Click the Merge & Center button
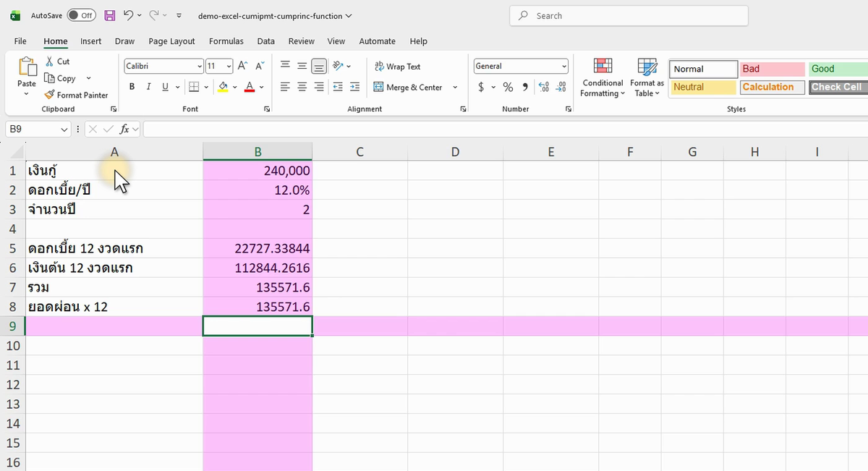868x471 pixels. [x=408, y=87]
